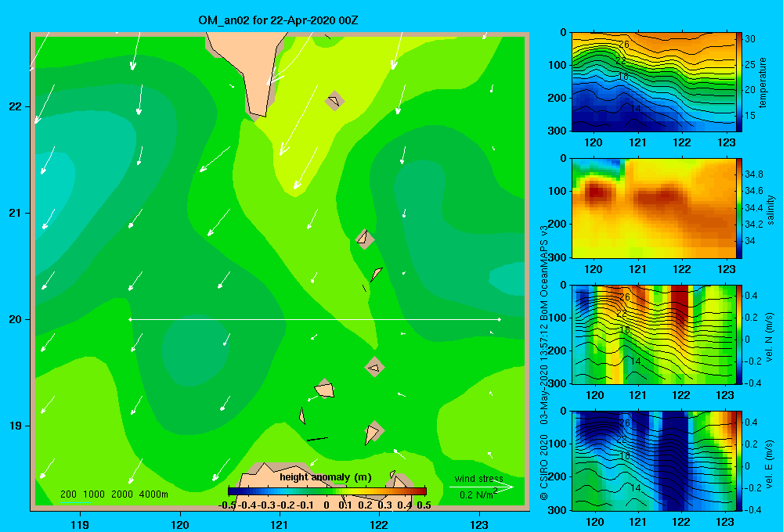This screenshot has width=783, height=532.
Task: Click latitude label 21 on main map
Action: [15, 213]
